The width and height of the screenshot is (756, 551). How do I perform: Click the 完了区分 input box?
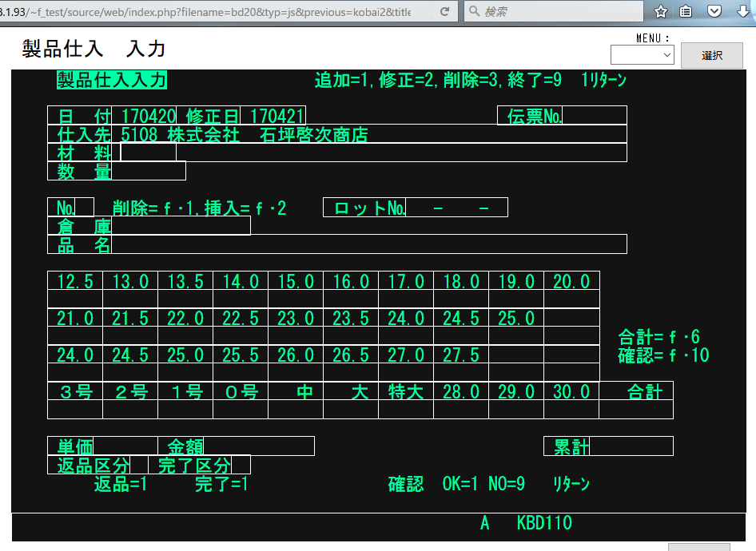(x=241, y=465)
